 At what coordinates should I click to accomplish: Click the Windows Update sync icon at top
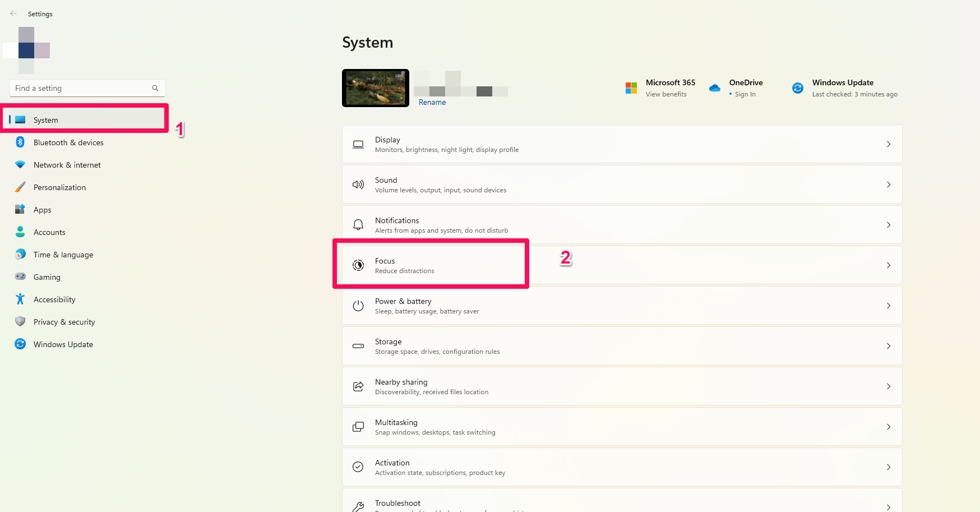[x=798, y=88]
